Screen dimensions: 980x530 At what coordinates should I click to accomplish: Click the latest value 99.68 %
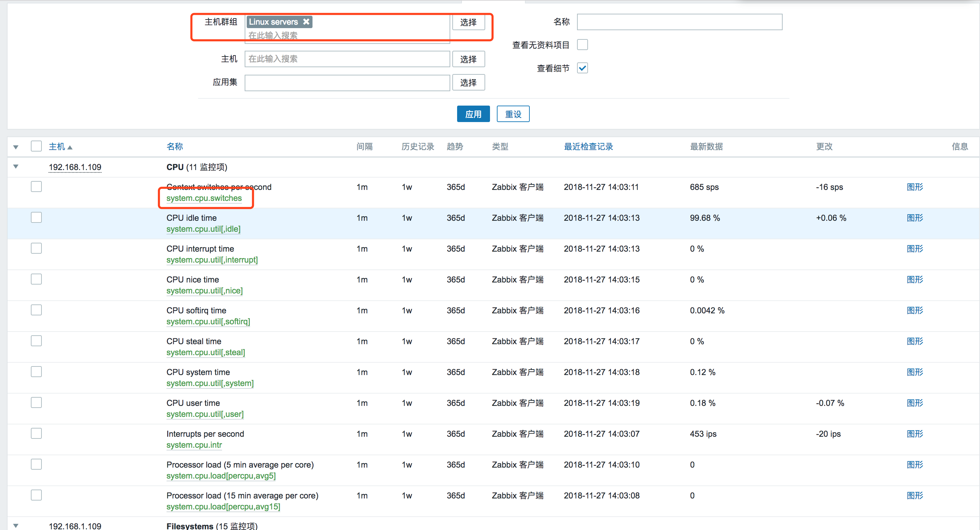coord(705,218)
